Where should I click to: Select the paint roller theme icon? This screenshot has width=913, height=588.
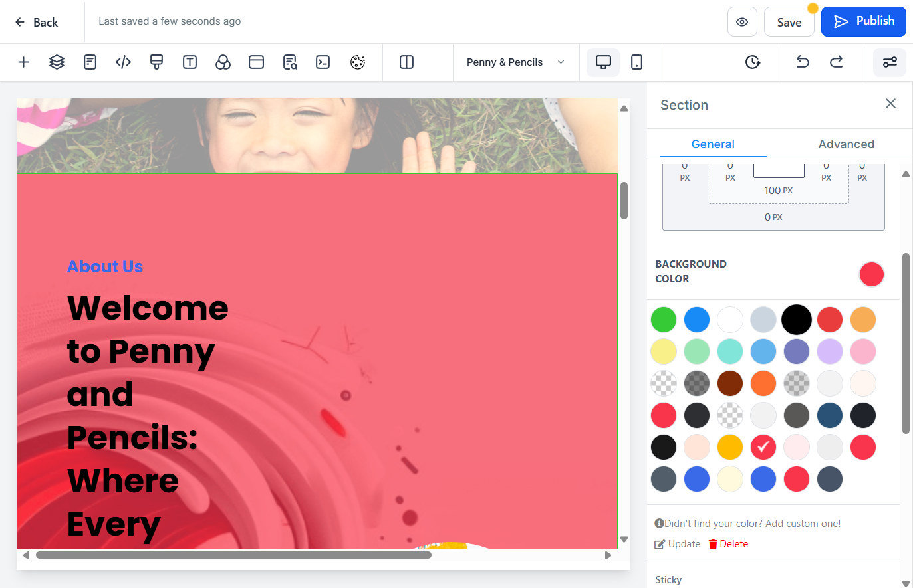[x=156, y=62]
